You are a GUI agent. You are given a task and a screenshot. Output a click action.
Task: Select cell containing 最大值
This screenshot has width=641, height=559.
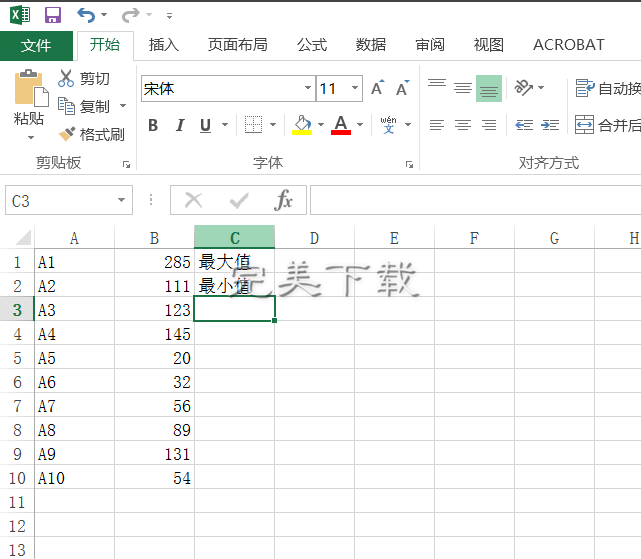(234, 262)
